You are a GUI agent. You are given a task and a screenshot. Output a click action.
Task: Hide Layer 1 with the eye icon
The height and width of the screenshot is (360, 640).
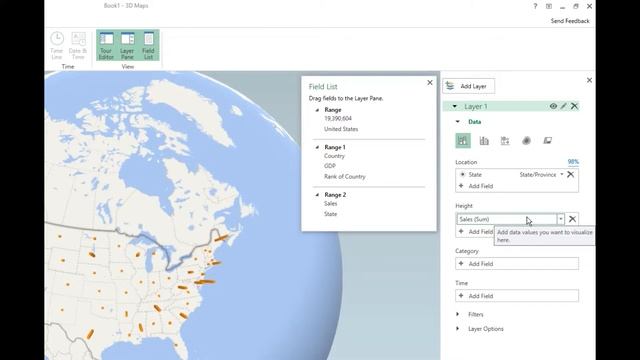pos(553,106)
